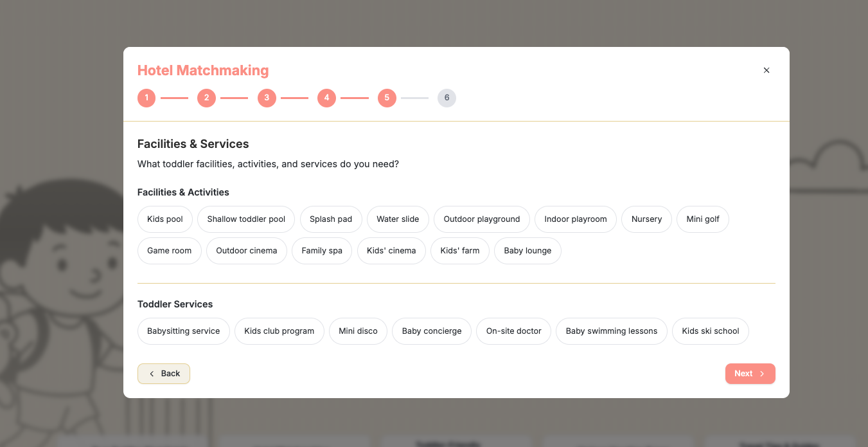Select the Family spa facility

coord(322,251)
